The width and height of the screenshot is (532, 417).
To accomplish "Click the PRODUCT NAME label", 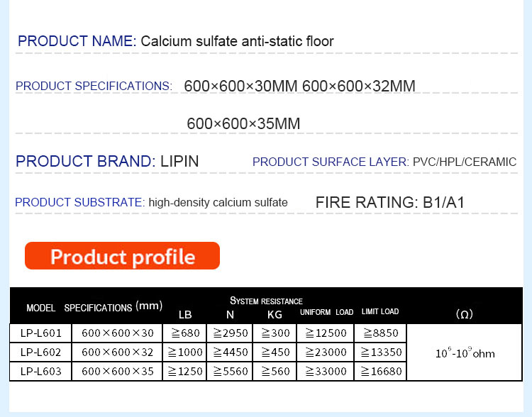I will [x=77, y=41].
